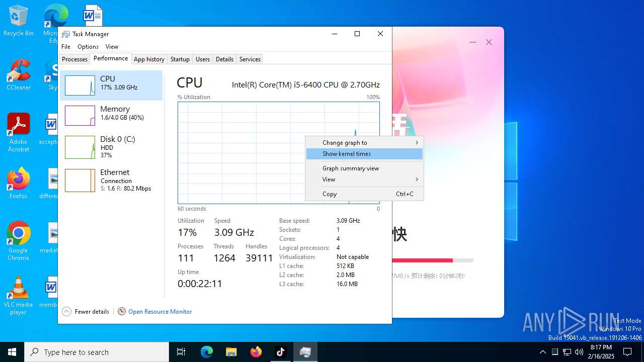Open File Explorer from the taskbar
The image size is (644, 362).
[231, 352]
